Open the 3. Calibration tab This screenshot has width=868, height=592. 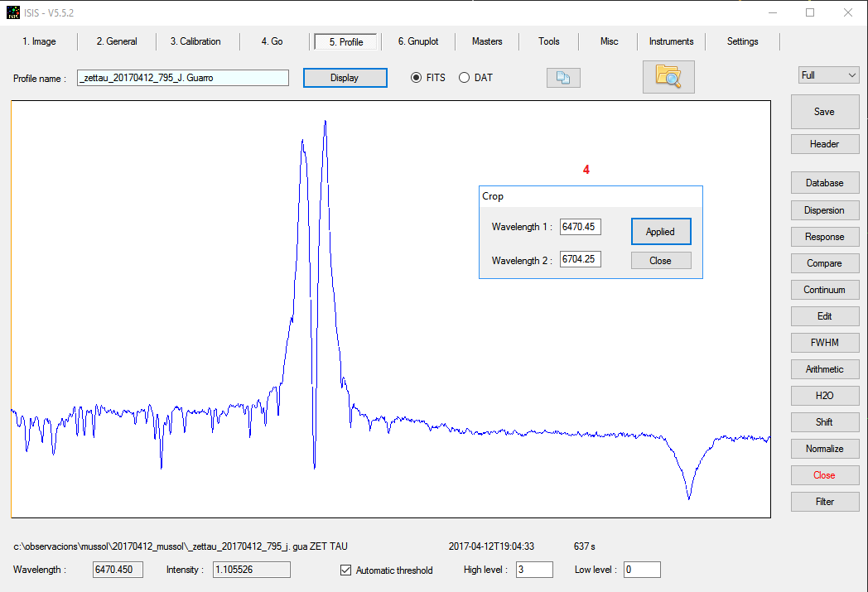[195, 41]
